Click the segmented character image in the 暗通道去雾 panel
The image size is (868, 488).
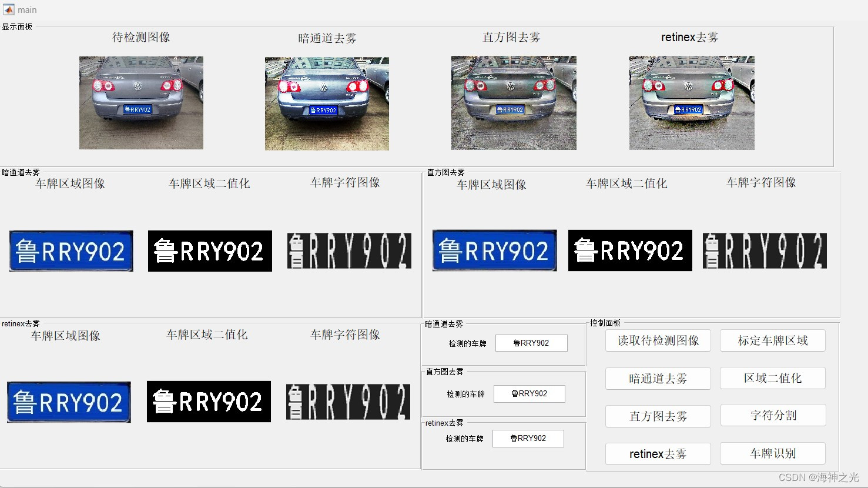[x=349, y=250]
